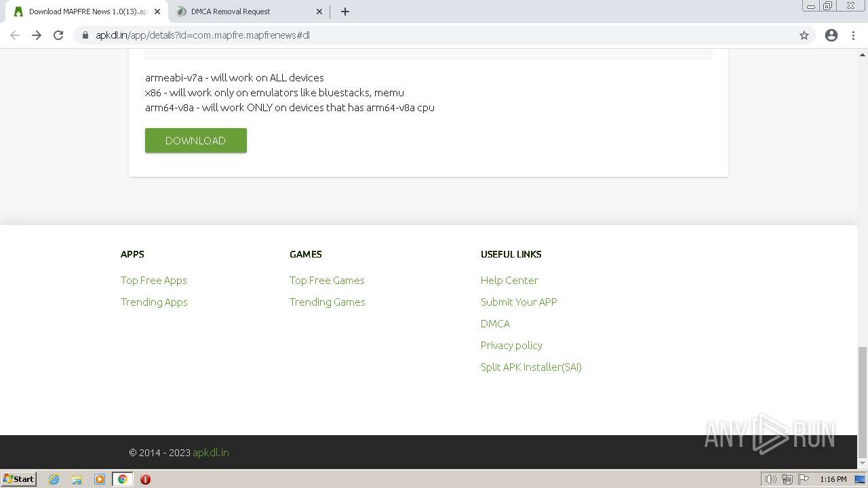
Task: Go back to the previous page
Action: pyautogui.click(x=15, y=35)
